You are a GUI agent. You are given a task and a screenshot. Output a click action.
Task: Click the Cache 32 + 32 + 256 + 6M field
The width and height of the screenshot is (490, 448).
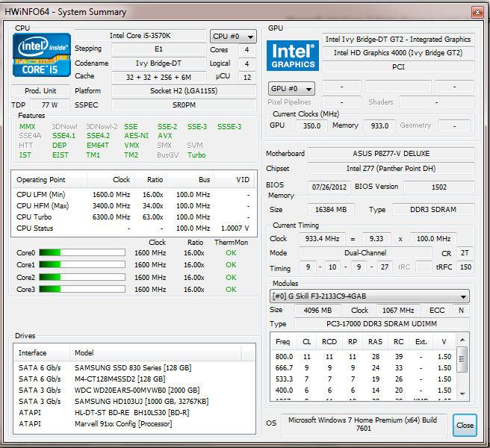pos(159,77)
